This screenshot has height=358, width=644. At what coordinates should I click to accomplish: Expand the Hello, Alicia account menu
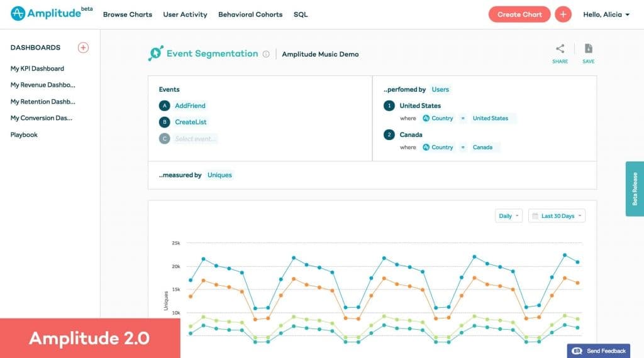[x=606, y=14]
